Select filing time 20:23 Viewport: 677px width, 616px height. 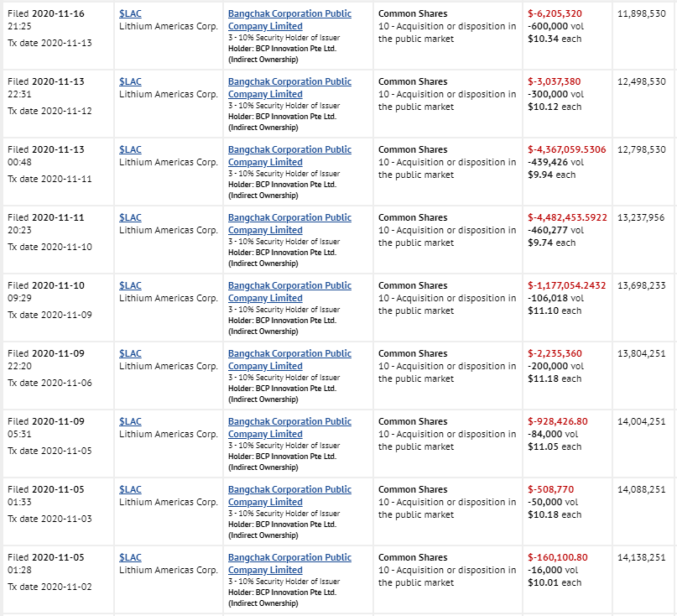tap(19, 230)
